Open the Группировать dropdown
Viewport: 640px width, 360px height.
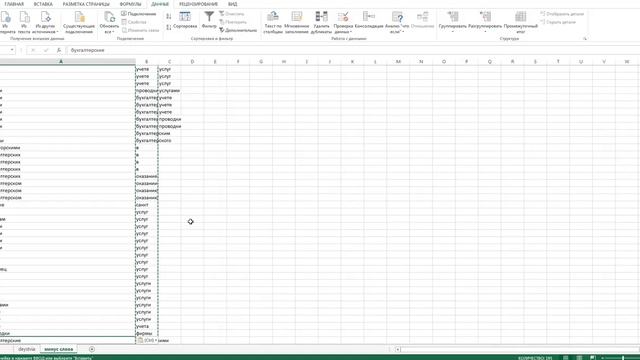[452, 22]
